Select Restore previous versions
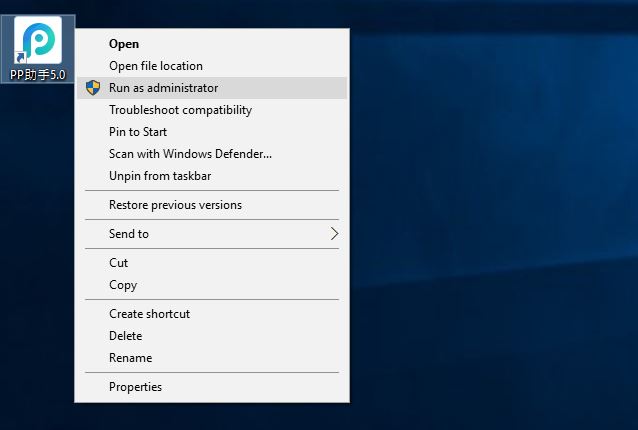This screenshot has height=430, width=638. click(175, 205)
